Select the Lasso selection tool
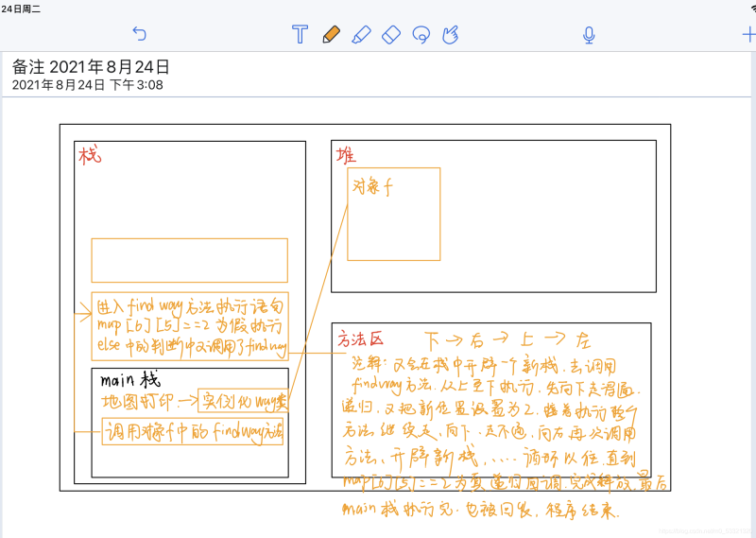Viewport: 756px width, 538px height. coord(421,35)
